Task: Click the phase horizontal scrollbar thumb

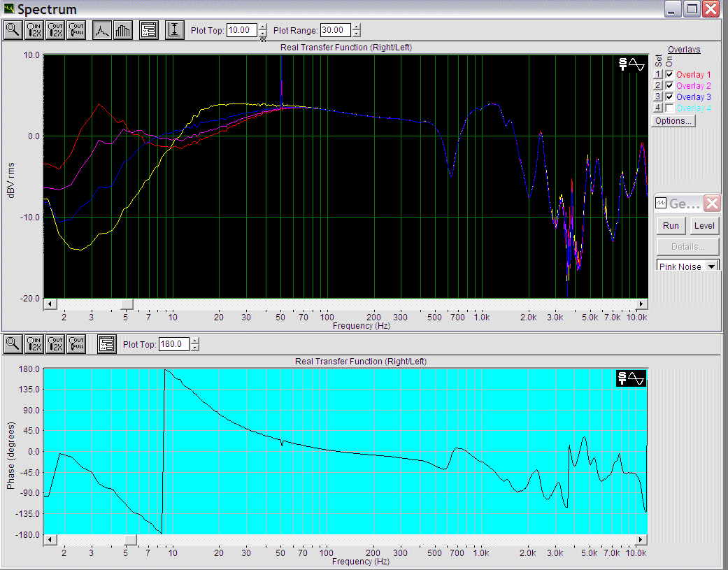Action: point(131,540)
